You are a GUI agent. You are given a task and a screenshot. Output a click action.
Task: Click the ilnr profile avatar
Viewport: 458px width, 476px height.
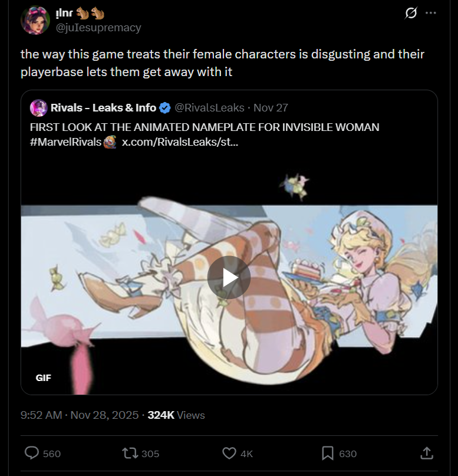coord(35,20)
